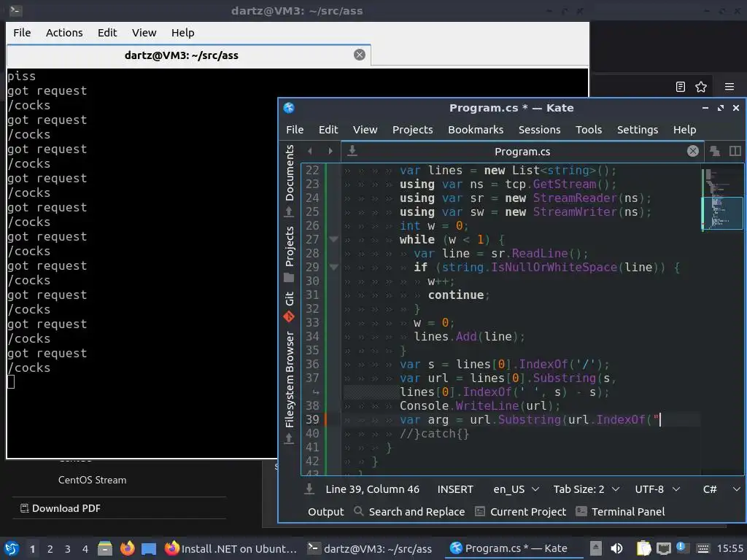This screenshot has width=747, height=560.
Task: Go back to the previous tab in Kate
Action: [x=310, y=151]
